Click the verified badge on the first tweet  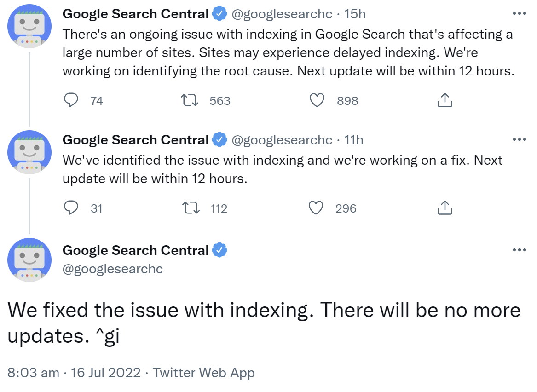[x=219, y=13]
